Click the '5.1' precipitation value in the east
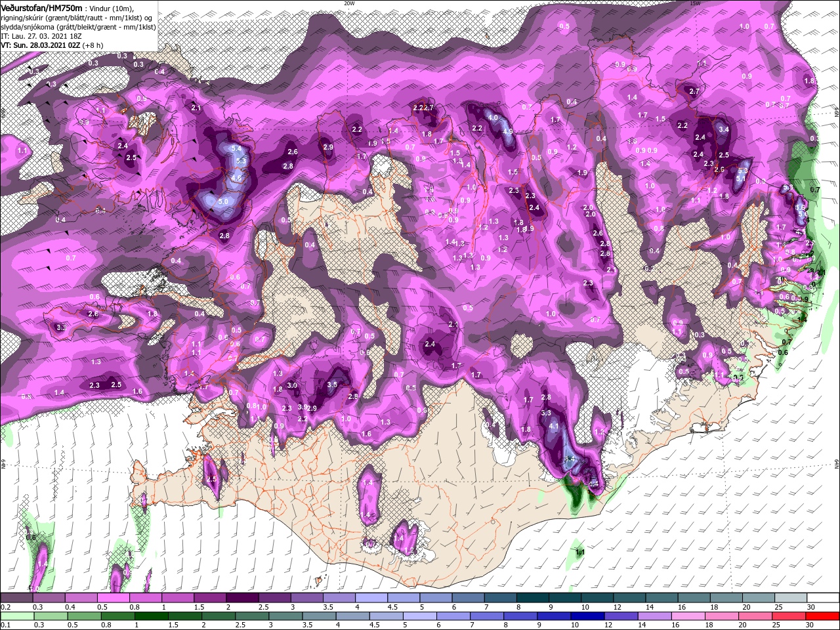Screen dimensions: 840x630 (x=742, y=178)
